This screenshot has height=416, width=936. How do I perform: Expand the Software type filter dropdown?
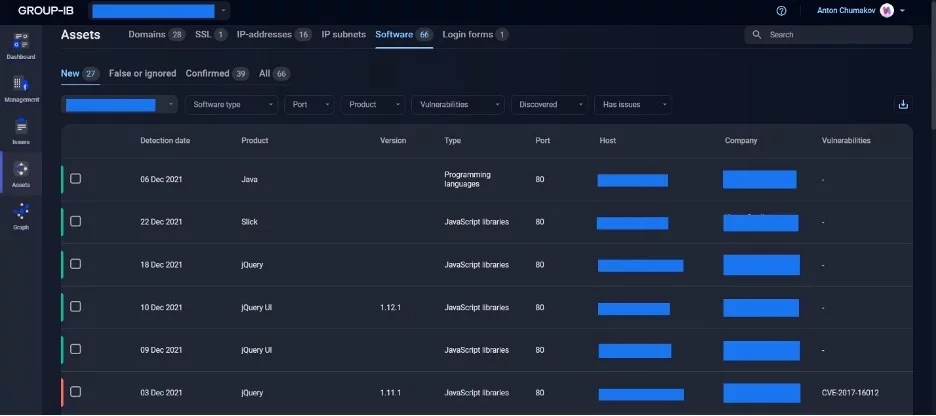coord(233,104)
